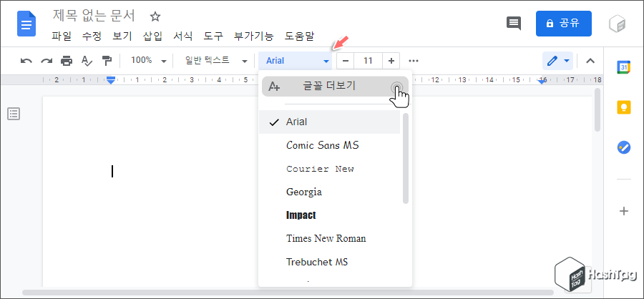Choose 글꼴 더보기 for more fonts

click(335, 87)
